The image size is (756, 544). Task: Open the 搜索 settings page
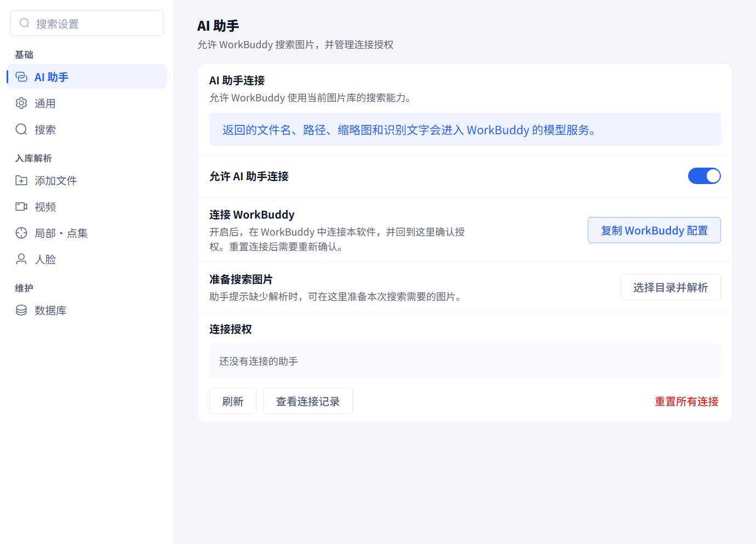pyautogui.click(x=87, y=129)
